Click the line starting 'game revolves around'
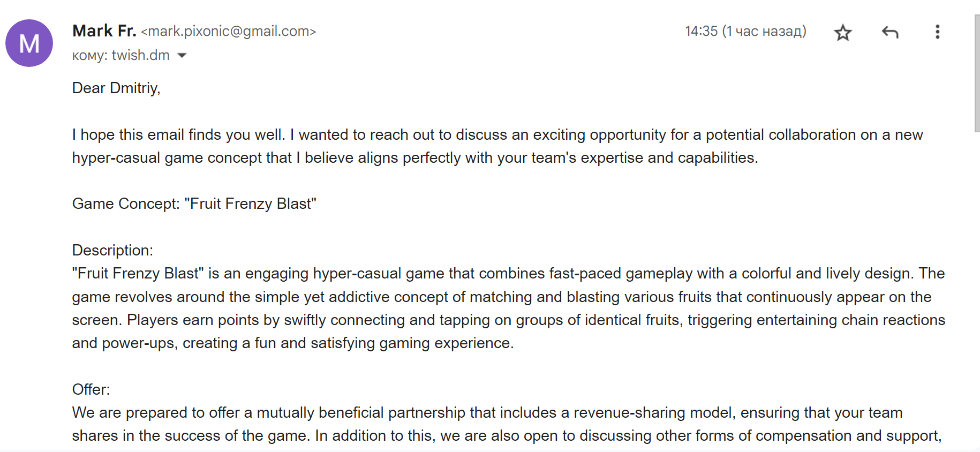Viewport: 980px width, 452px height. (502, 297)
